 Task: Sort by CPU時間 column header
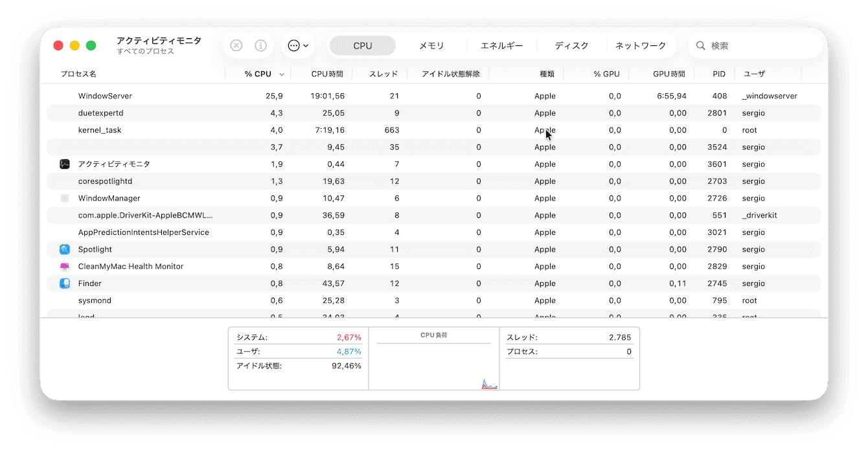(327, 74)
